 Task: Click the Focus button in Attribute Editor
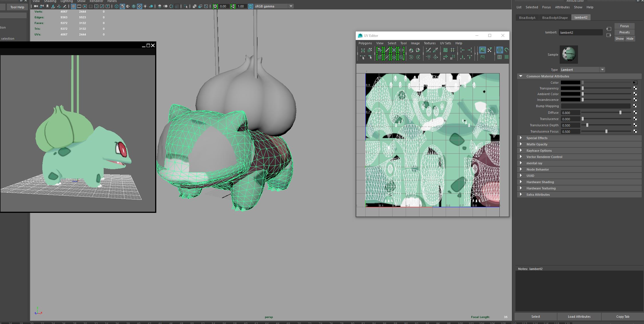pos(624,26)
